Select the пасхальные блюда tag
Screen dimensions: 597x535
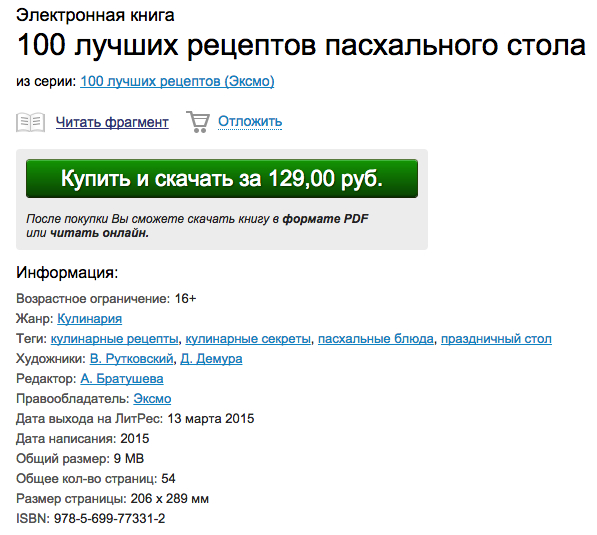coord(376,339)
